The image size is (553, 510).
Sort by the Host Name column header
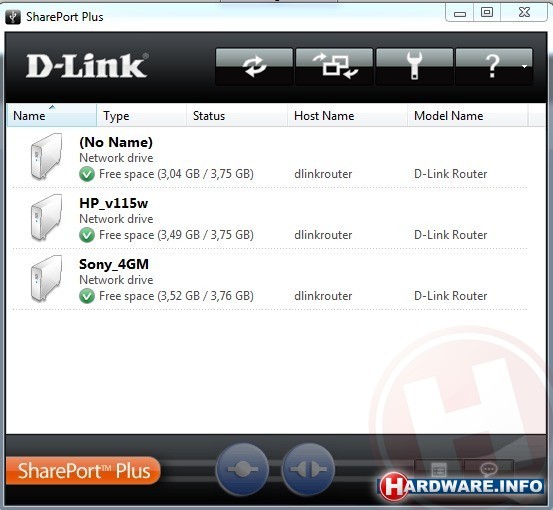[347, 115]
